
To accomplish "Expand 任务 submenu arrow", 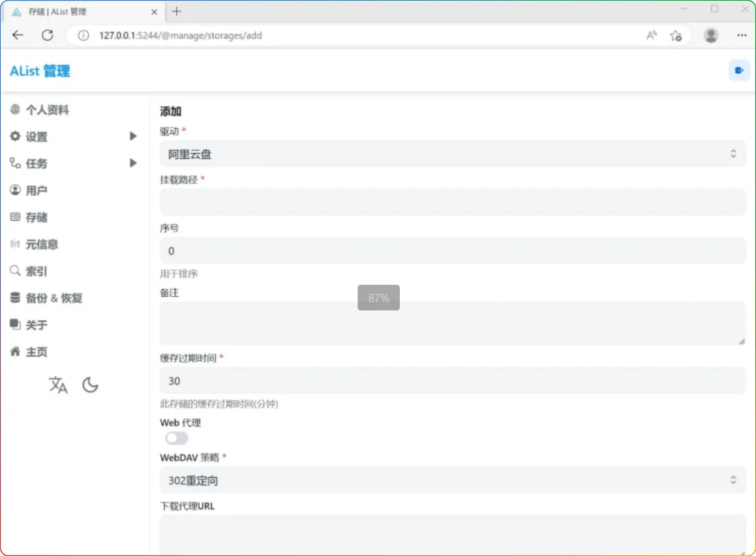I will pyautogui.click(x=133, y=163).
